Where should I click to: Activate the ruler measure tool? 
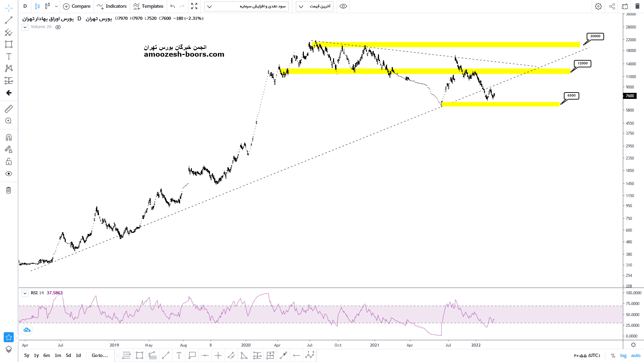pos(9,109)
